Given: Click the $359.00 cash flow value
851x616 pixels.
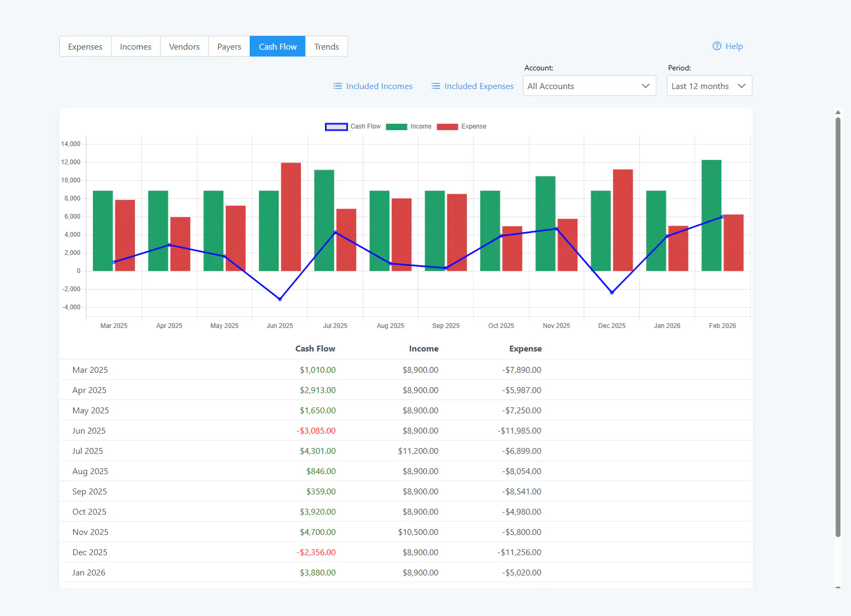Looking at the screenshot, I should pyautogui.click(x=321, y=491).
